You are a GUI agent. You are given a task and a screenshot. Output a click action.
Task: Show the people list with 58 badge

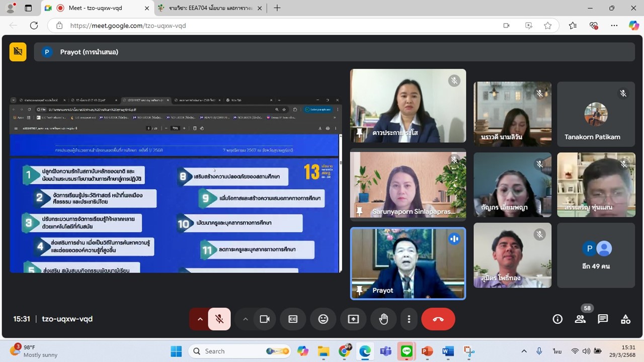580,319
